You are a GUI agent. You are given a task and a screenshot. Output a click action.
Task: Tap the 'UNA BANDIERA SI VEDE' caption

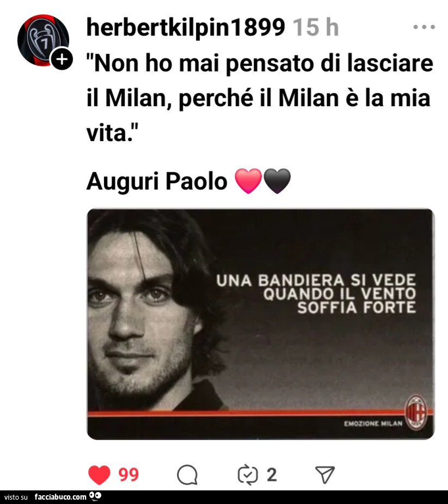pos(316,281)
